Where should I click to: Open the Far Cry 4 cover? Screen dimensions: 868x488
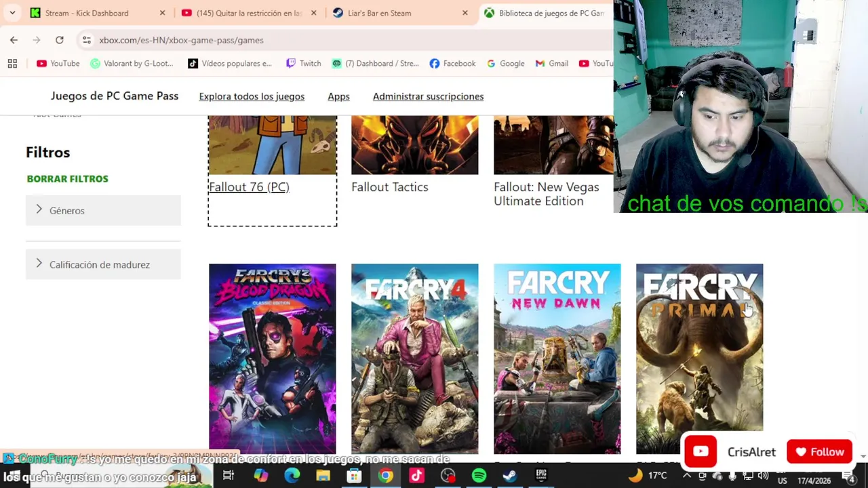pyautogui.click(x=414, y=359)
